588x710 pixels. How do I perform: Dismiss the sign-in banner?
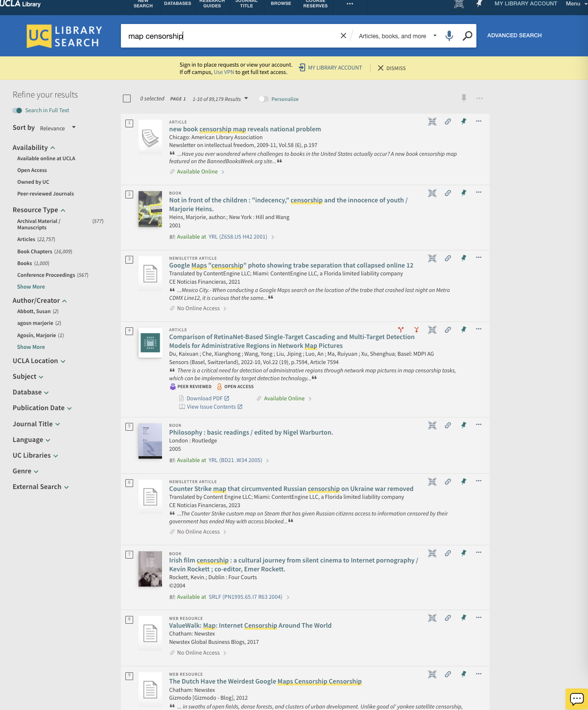pyautogui.click(x=392, y=68)
